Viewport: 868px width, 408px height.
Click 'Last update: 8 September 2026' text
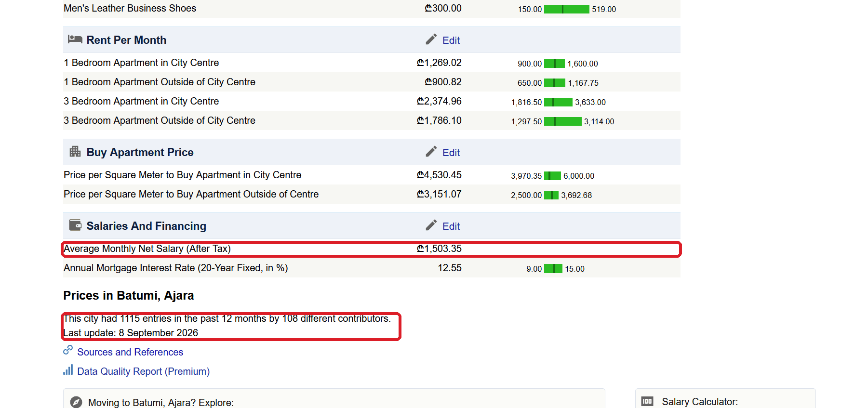[x=131, y=333]
